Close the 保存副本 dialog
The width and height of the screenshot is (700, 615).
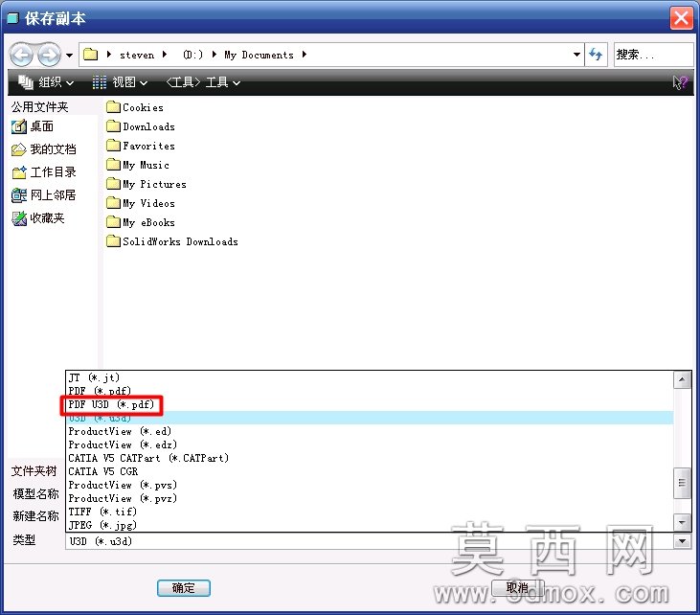point(681,18)
